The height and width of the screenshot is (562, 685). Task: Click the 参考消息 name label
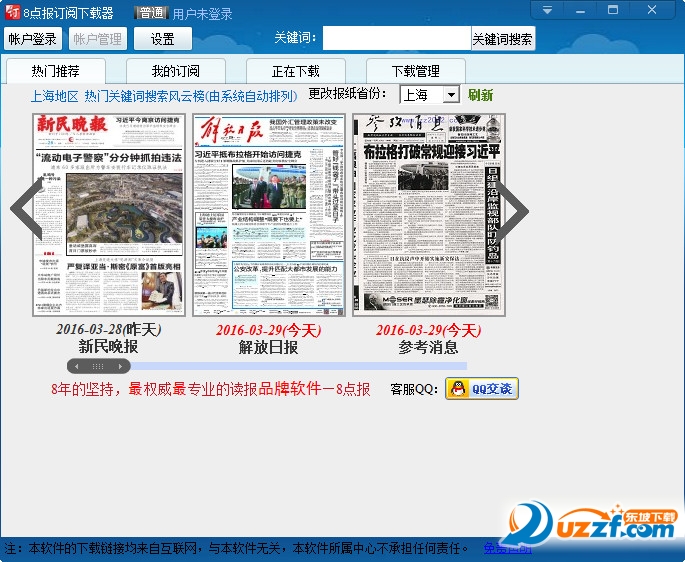tap(429, 347)
